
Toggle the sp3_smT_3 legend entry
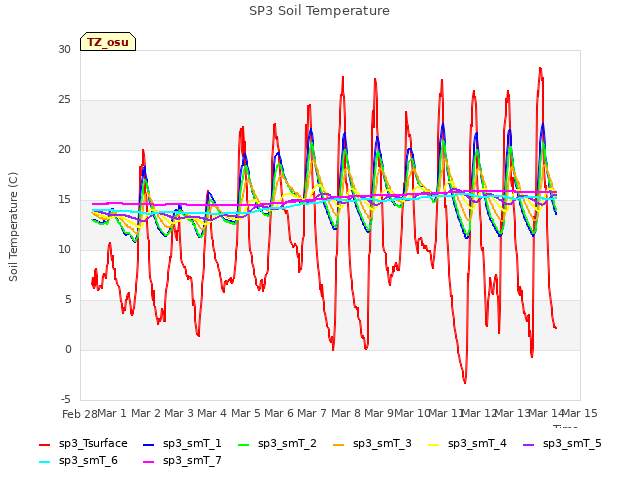(372, 444)
